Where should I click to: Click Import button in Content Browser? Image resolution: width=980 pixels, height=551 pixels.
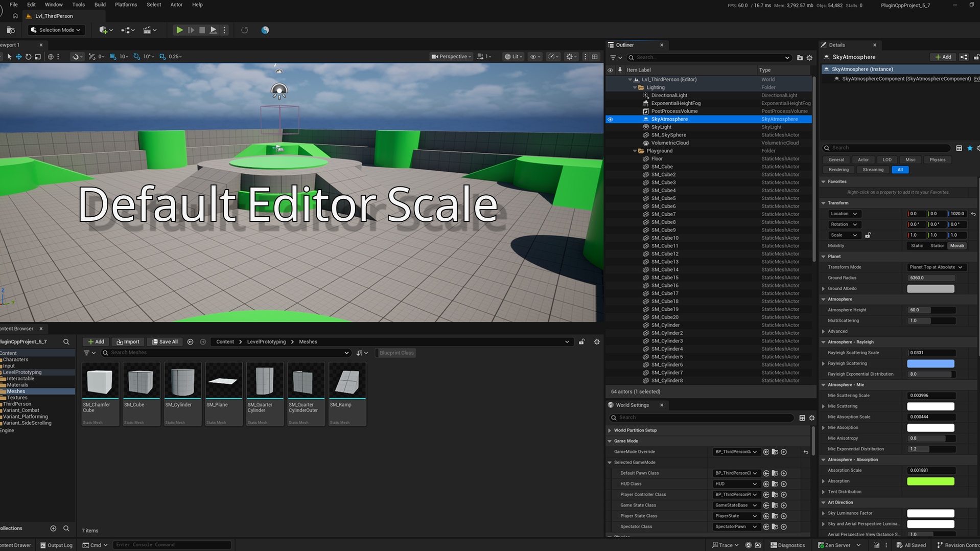tap(128, 342)
